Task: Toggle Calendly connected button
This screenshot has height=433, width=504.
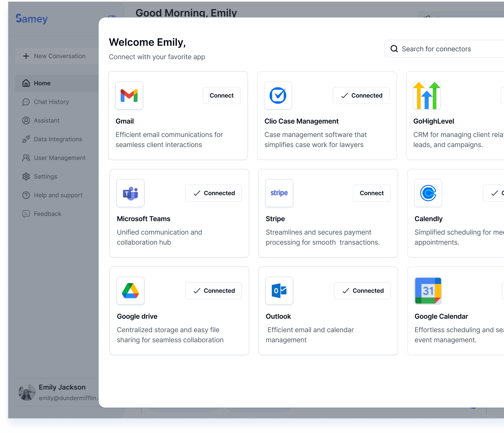Action: (494, 193)
